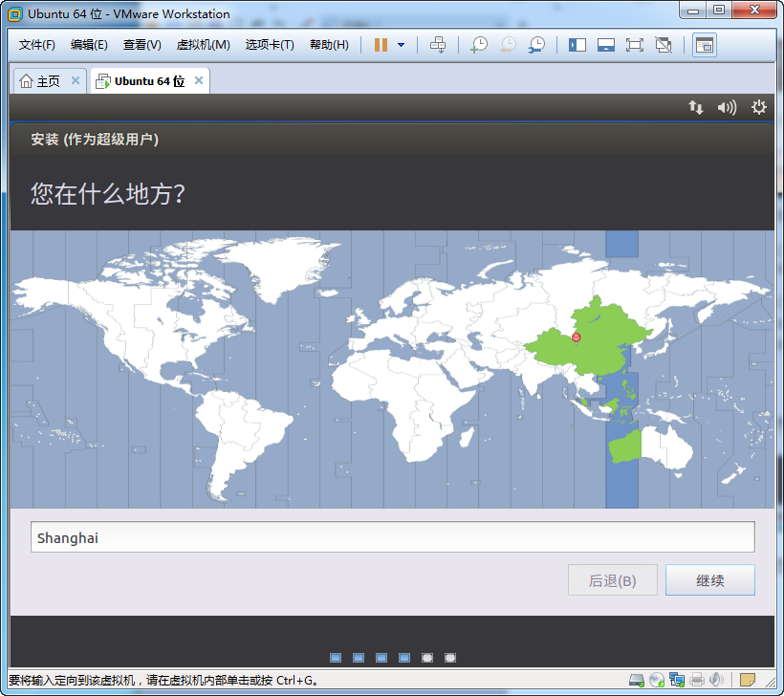The image size is (784, 696).
Task: Click the message log note icon
Action: (748, 680)
